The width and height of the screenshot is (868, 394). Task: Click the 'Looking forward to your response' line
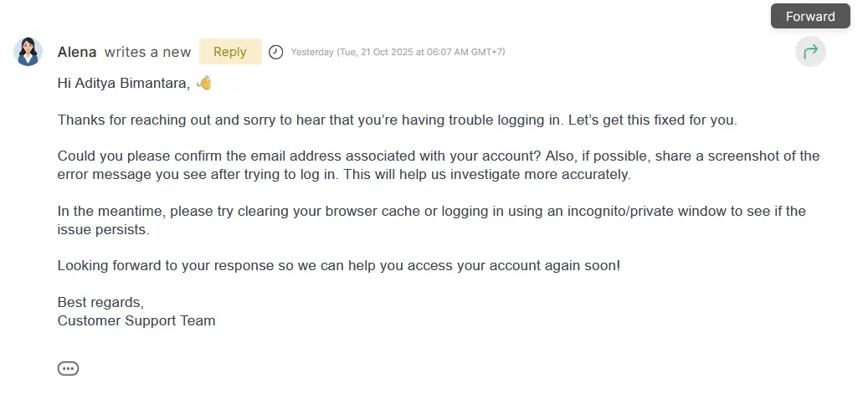pyautogui.click(x=339, y=266)
